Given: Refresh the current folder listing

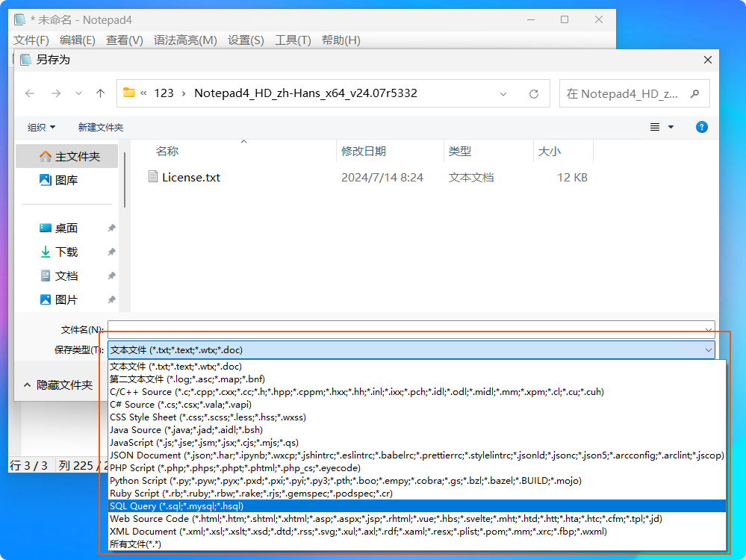Looking at the screenshot, I should point(534,94).
